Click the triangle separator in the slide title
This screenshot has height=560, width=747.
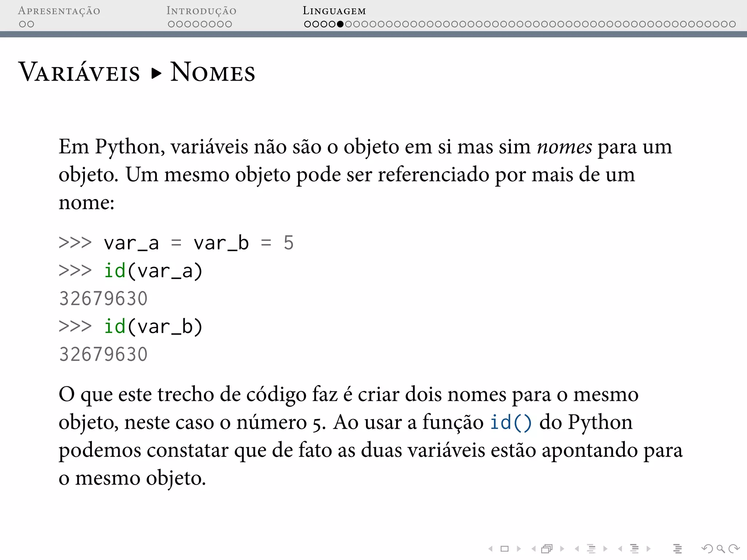[156, 73]
